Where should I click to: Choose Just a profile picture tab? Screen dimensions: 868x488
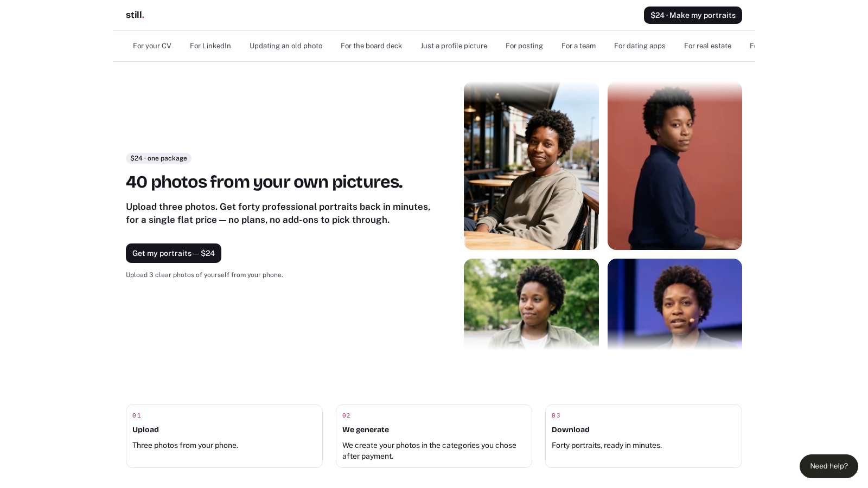[454, 46]
